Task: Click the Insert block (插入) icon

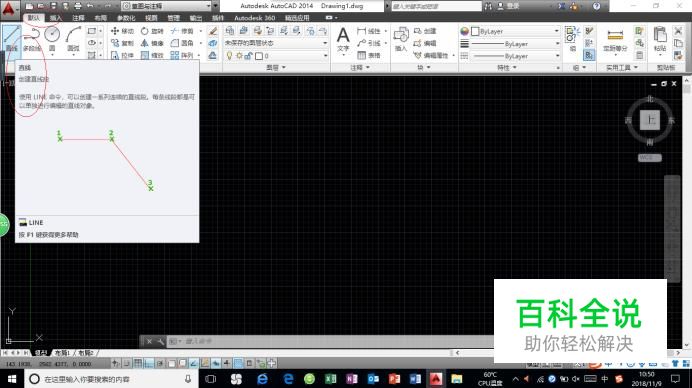Action: point(401,39)
